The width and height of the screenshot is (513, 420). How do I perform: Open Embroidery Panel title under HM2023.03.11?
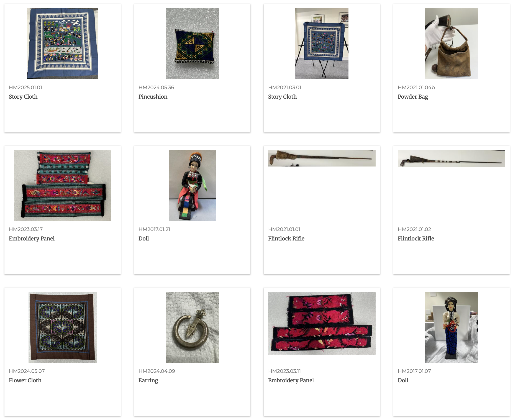[x=291, y=380]
